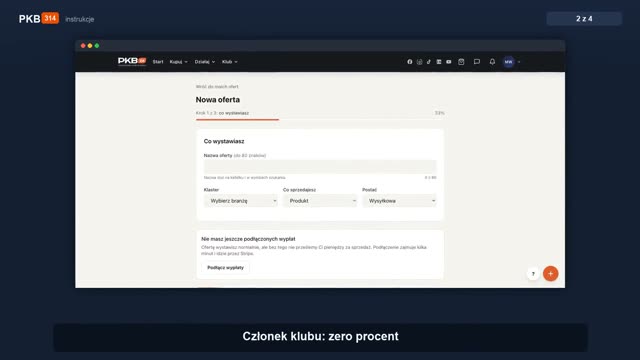Image resolution: width=640 pixels, height=360 pixels.
Task: Open the TikTok icon in navbar
Action: [x=429, y=62]
